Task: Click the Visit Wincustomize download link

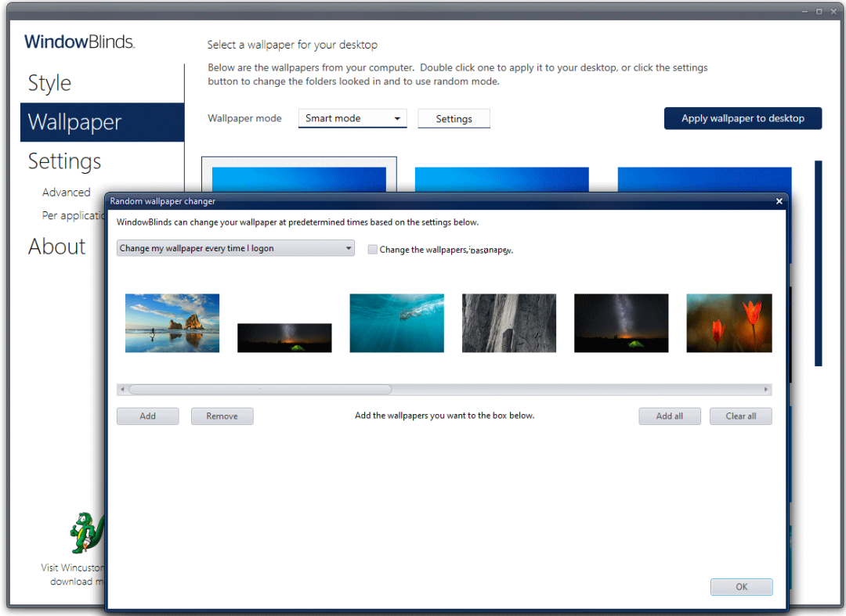Action: 73,575
